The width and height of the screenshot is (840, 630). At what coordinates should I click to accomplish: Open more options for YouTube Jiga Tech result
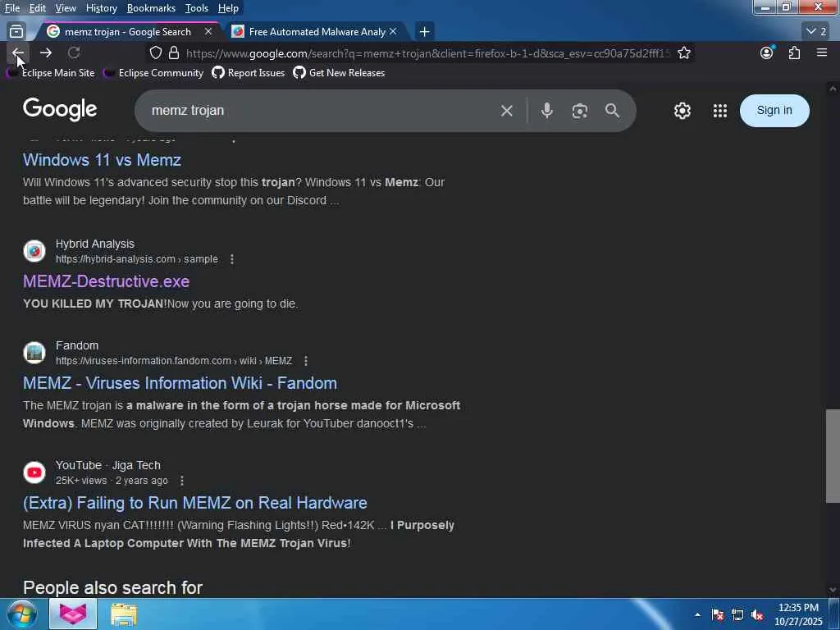[182, 481]
